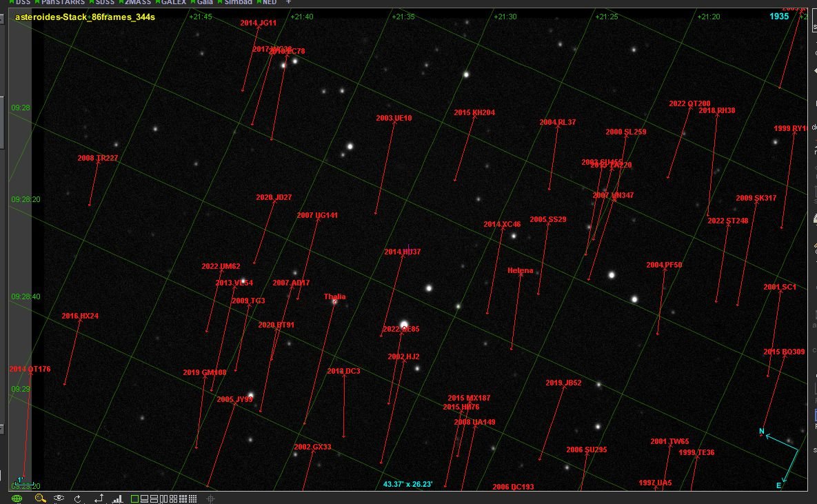The width and height of the screenshot is (817, 504).
Task: Select the 2002 GX33 asteroid label
Action: click(x=312, y=447)
